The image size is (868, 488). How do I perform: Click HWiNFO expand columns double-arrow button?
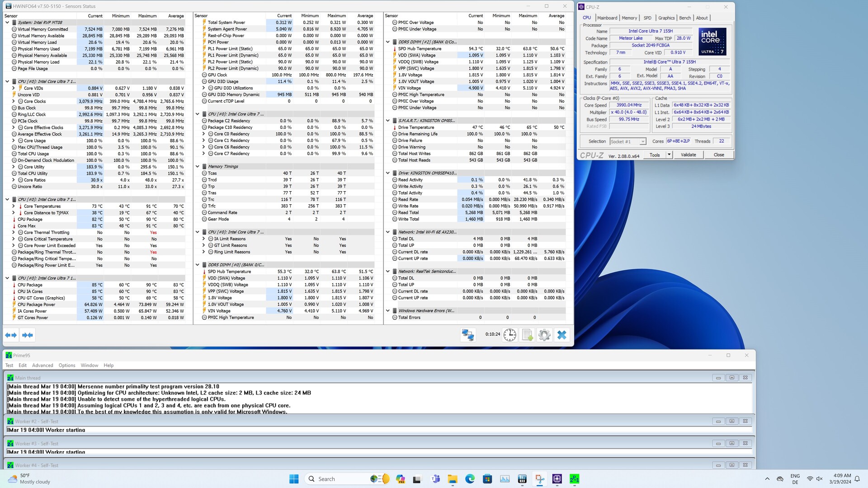pyautogui.click(x=11, y=335)
